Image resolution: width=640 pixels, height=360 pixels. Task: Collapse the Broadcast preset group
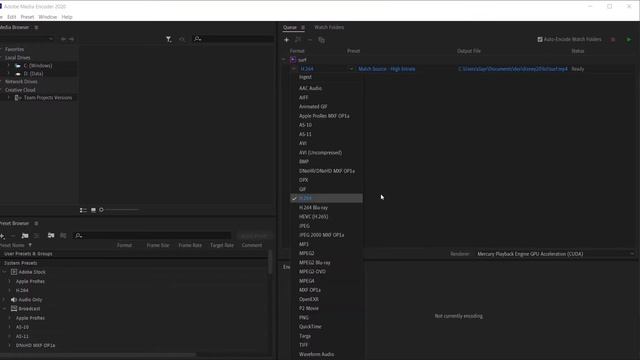coord(4,309)
